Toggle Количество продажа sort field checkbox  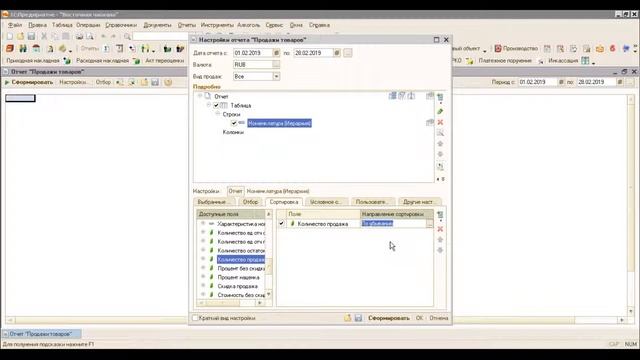(281, 223)
